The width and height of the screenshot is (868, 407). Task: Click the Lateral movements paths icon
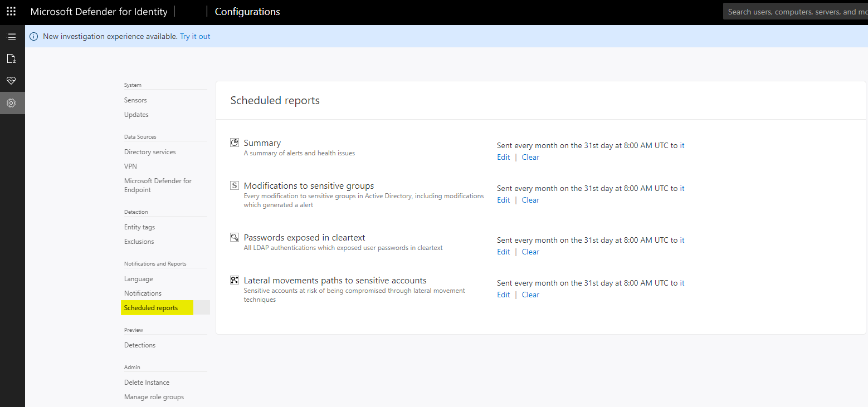pos(235,280)
